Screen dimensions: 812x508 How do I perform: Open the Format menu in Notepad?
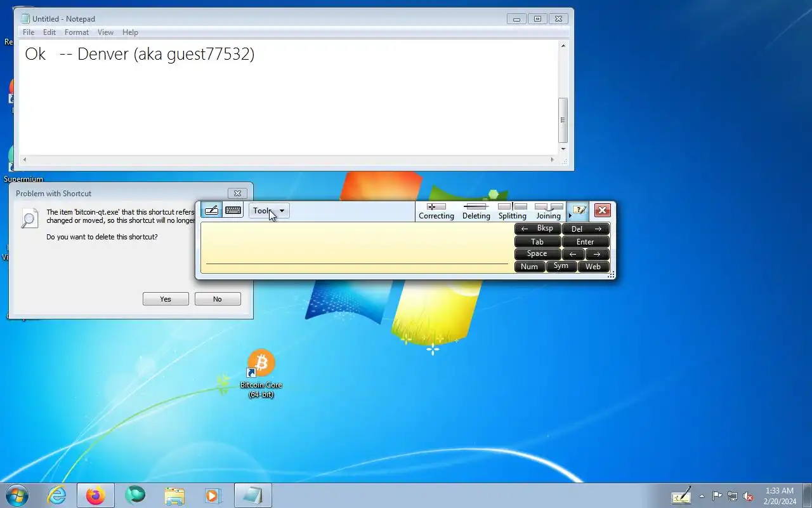pos(77,32)
